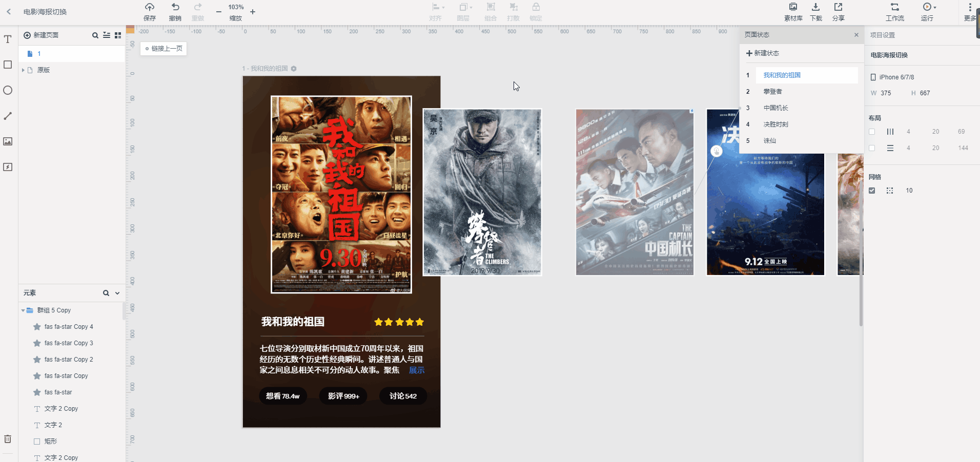Screen dimensions: 980x462
Task: Click the trash delete icon in sidebar
Action: [x=8, y=439]
